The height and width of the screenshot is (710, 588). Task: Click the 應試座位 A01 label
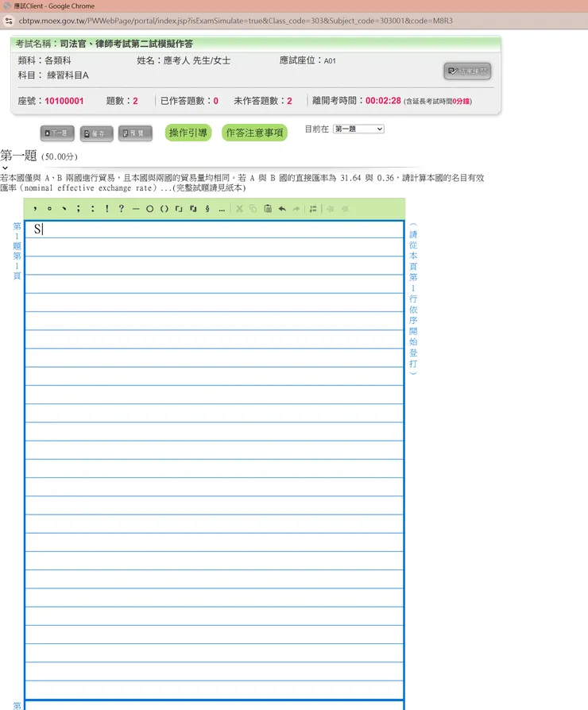308,60
